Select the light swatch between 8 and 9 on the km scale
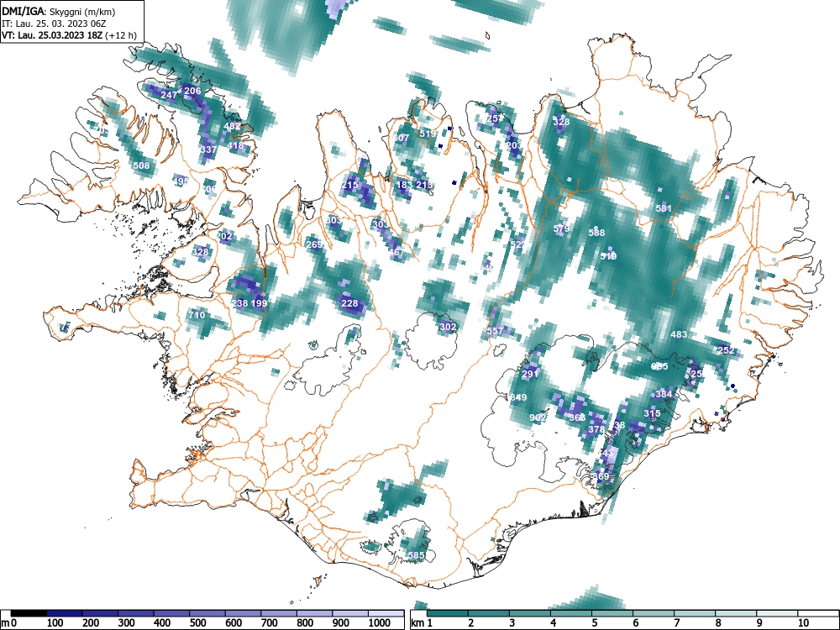Image resolution: width=840 pixels, height=630 pixels. coord(736,613)
